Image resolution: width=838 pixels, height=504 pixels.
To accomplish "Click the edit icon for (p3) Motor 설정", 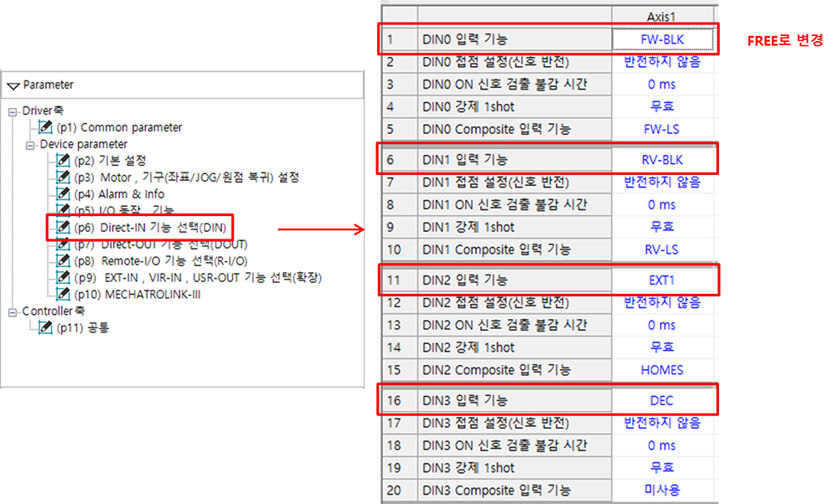I will tap(64, 177).
